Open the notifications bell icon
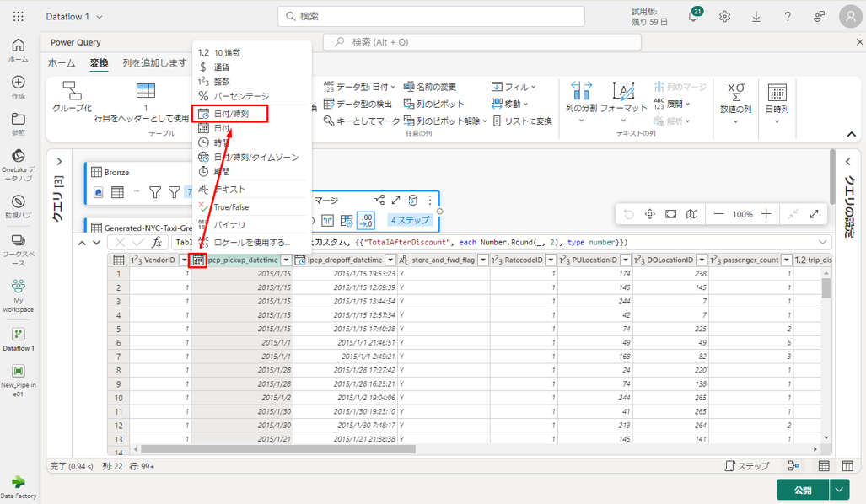The image size is (866, 504). coord(693,17)
